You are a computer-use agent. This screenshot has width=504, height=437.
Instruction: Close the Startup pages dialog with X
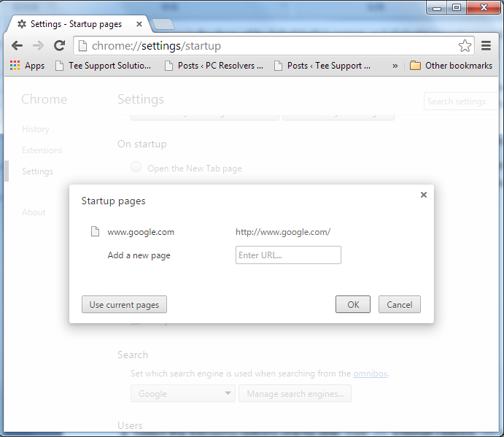click(424, 195)
